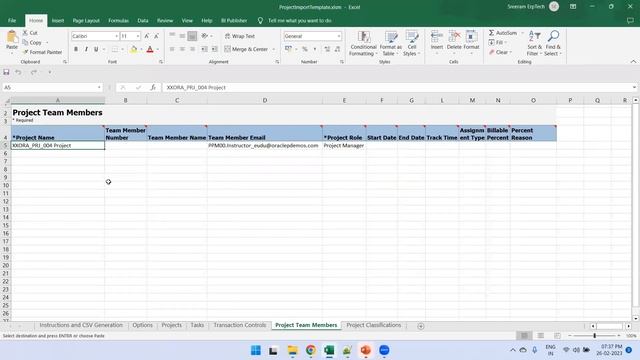The height and width of the screenshot is (360, 640).
Task: Switch to the Formulas ribbon tab
Action: pos(118,20)
